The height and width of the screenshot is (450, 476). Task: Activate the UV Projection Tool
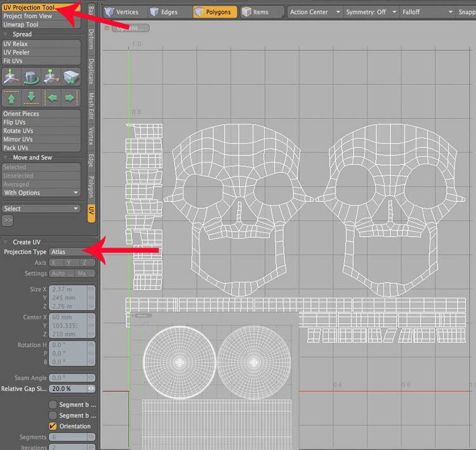(x=41, y=7)
